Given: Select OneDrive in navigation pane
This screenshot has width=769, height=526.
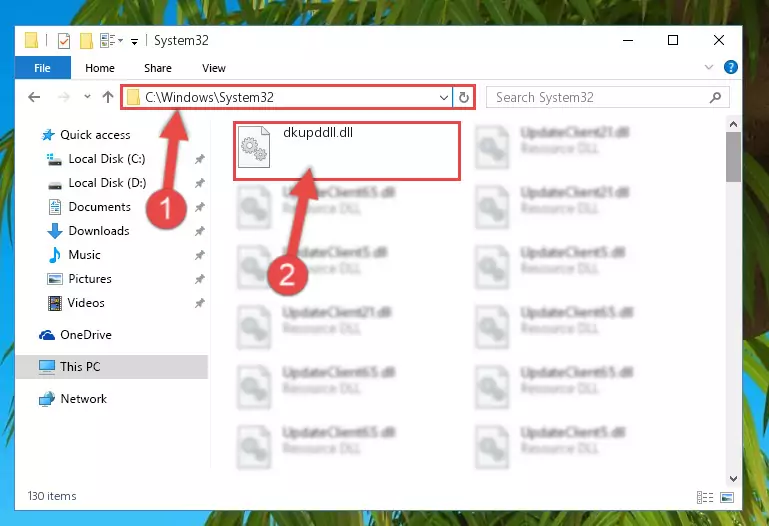Looking at the screenshot, I should pos(86,335).
